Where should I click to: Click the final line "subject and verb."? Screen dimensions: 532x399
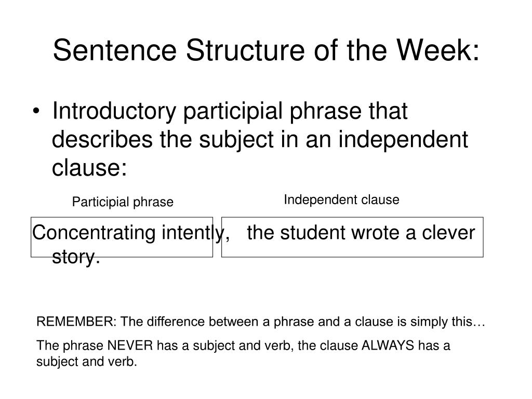pyautogui.click(x=87, y=362)
